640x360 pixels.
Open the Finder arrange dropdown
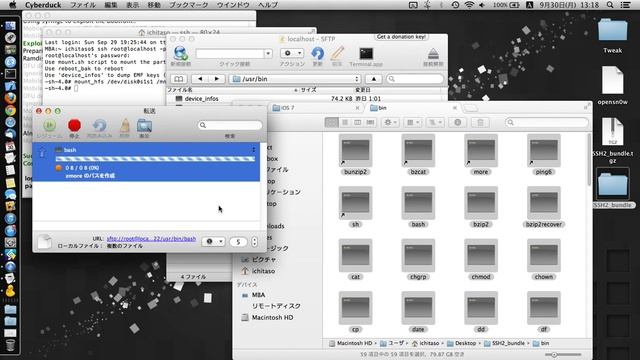coord(413,122)
